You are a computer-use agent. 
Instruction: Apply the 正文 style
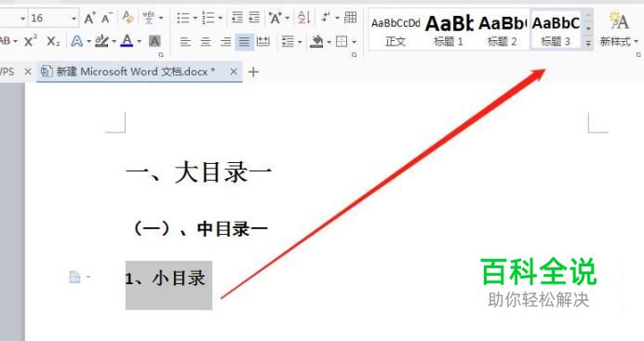(396, 31)
